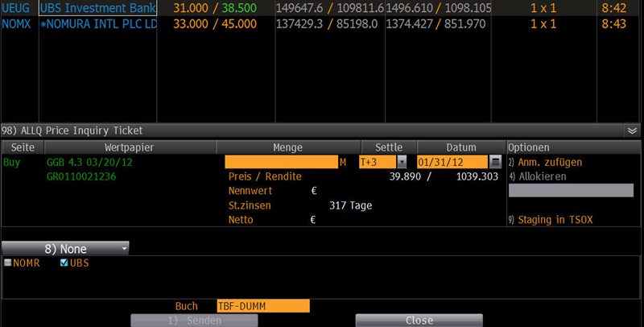Uncheck the UBS dealer checkbox
This screenshot has width=644, height=327.
(x=64, y=263)
